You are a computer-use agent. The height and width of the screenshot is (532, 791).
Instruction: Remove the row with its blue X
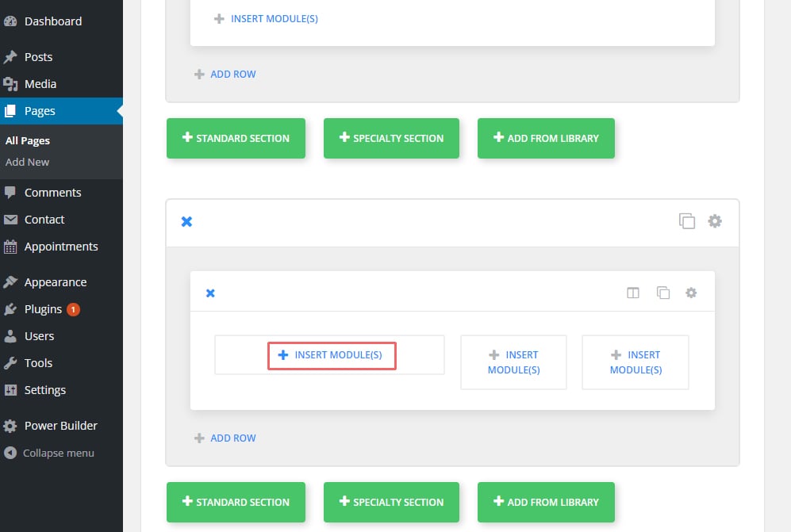[x=210, y=293]
